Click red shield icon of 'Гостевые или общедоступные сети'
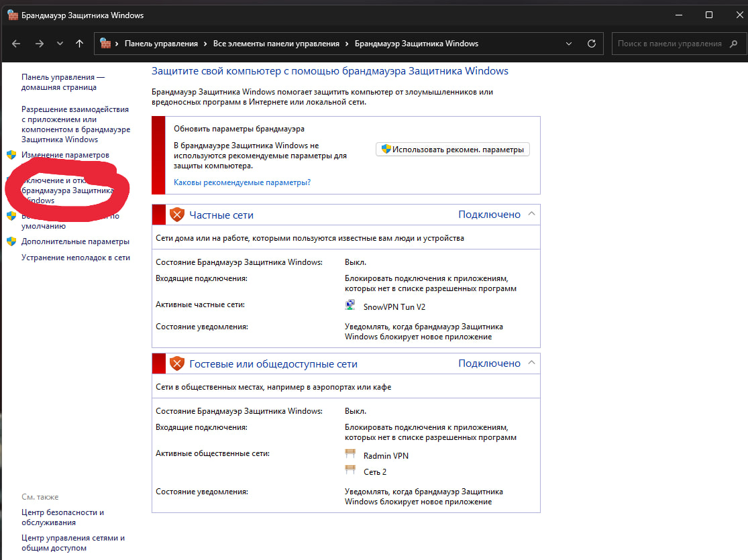The height and width of the screenshot is (560, 748). pyautogui.click(x=177, y=363)
